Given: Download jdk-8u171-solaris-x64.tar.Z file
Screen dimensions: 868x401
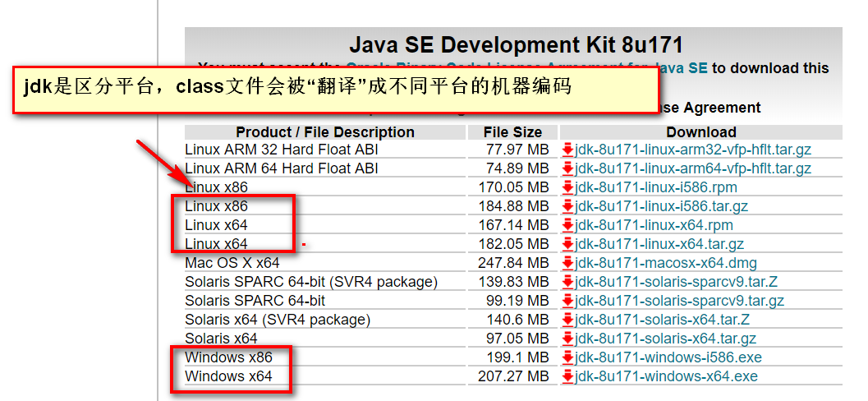Looking at the screenshot, I should point(662,320).
